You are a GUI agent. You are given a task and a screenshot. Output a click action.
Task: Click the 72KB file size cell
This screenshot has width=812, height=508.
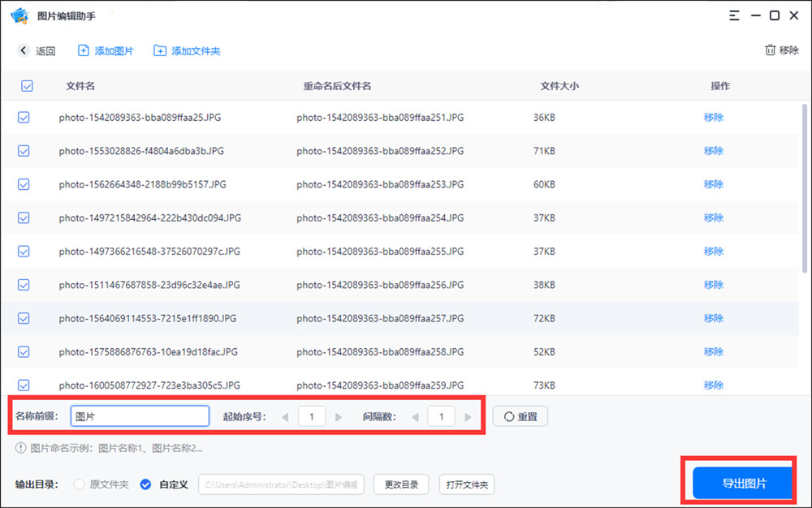(x=544, y=318)
